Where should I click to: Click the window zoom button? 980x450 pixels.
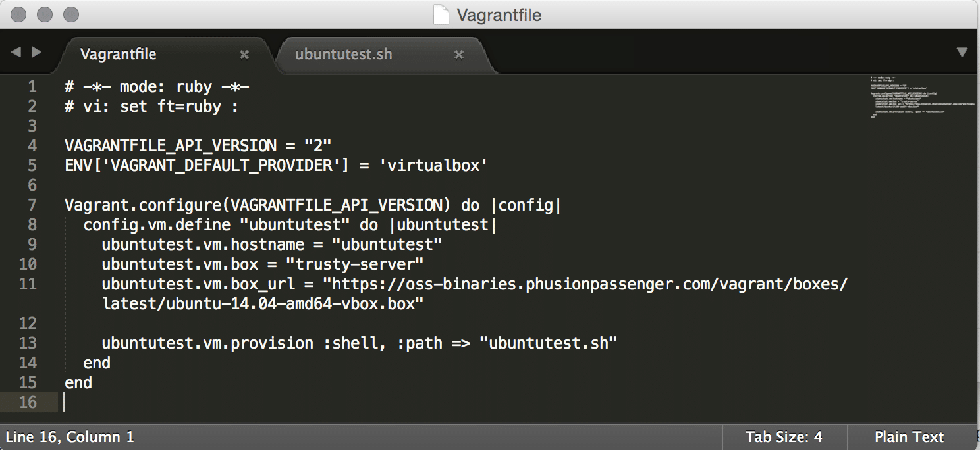70,14
